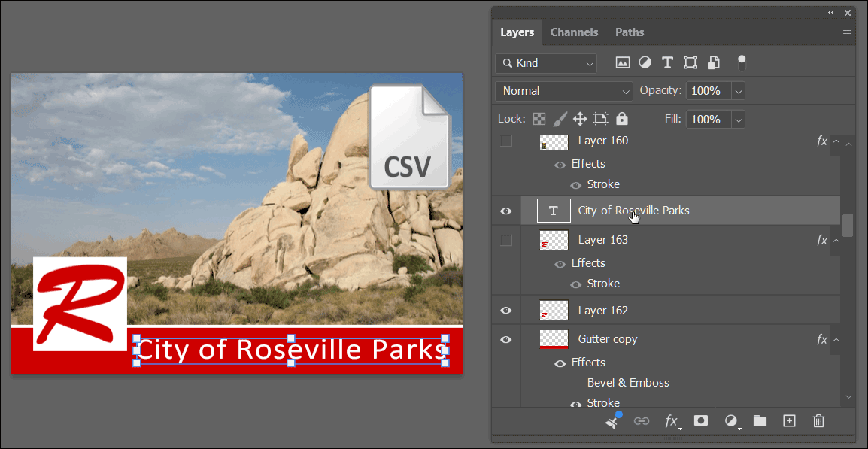Viewport: 868px width, 449px height.
Task: Hide City of Roseville Parks layer
Action: click(506, 211)
